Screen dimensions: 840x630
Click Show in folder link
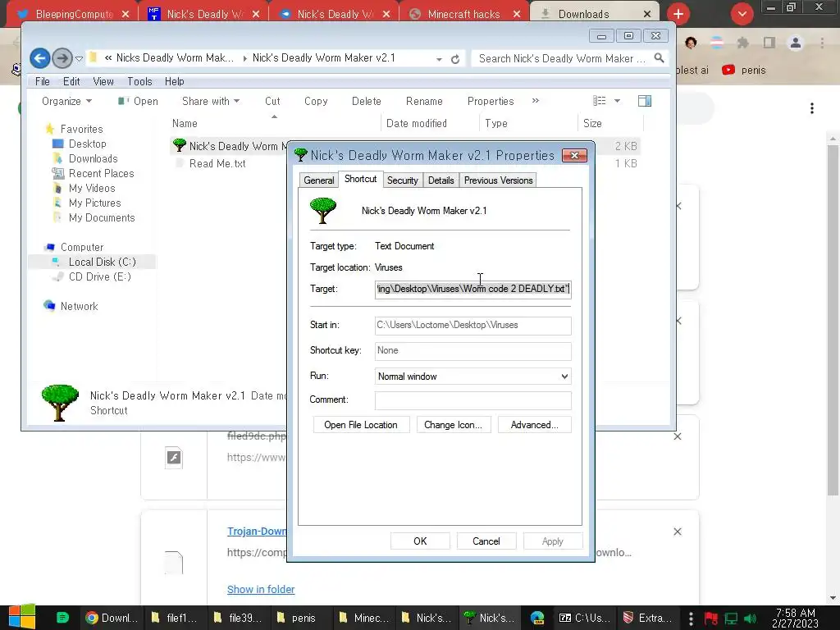coord(261,589)
